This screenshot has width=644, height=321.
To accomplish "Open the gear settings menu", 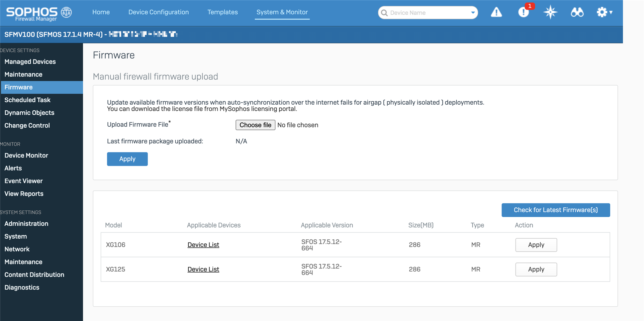I will tap(605, 12).
